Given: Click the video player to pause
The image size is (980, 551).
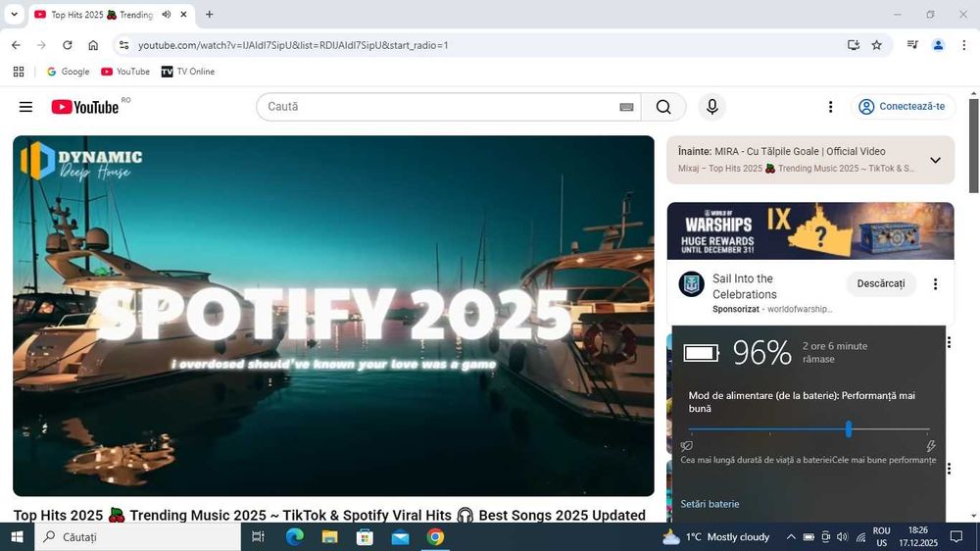Looking at the screenshot, I should (333, 316).
